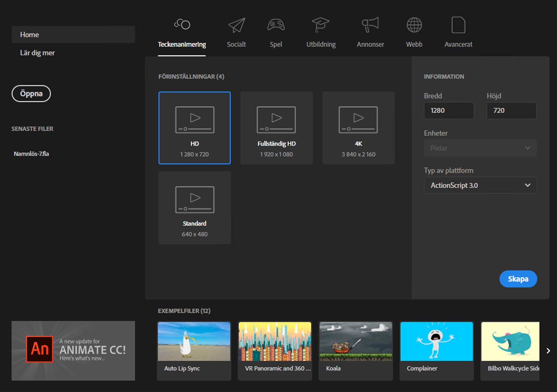Click the Socialt paper plane icon
This screenshot has height=392, width=557.
point(236,25)
